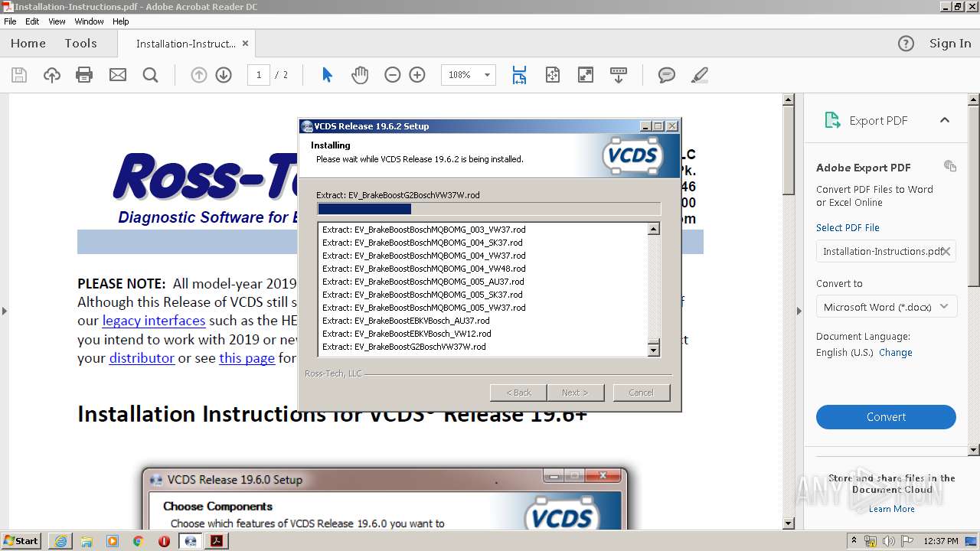
Task: Click fit one full page icon
Action: (x=553, y=75)
